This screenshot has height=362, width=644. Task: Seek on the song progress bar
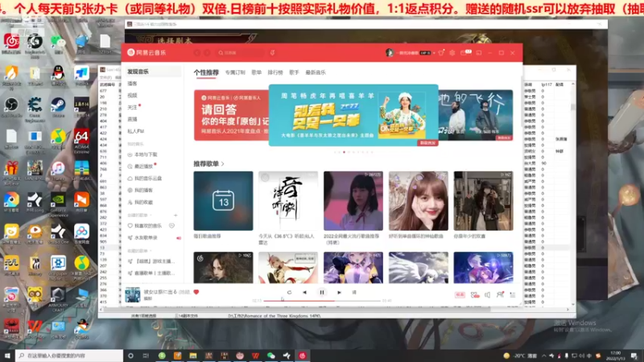pos(322,301)
